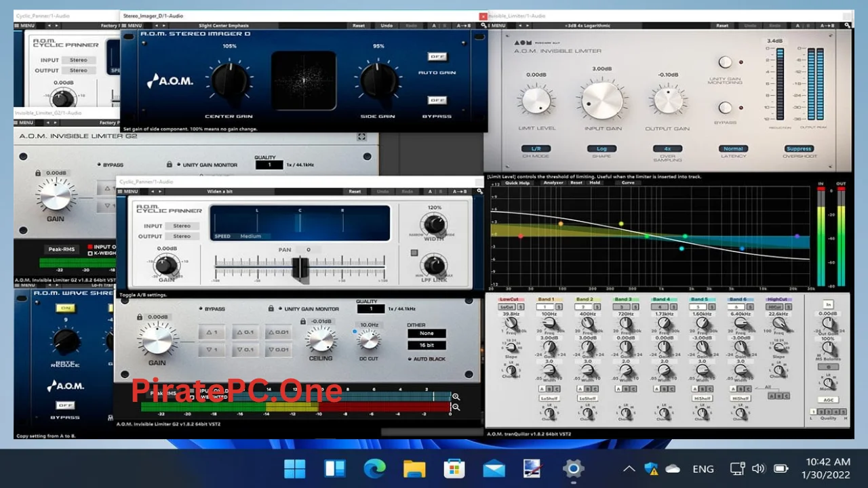Open Windows Start menu
Screen dimensions: 868x488
pyautogui.click(x=294, y=468)
